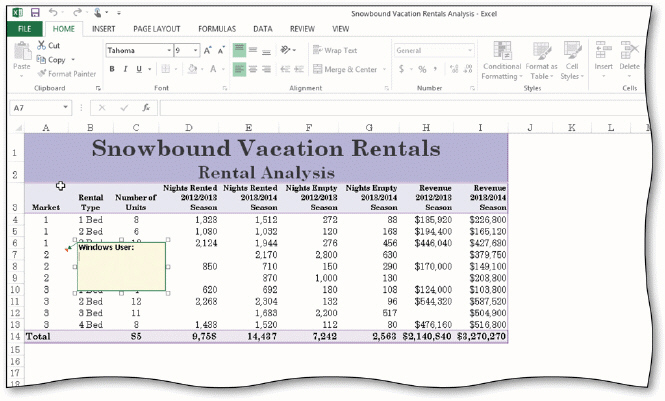This screenshot has width=665, height=401.
Task: Select the row 14 header
Action: point(15,337)
